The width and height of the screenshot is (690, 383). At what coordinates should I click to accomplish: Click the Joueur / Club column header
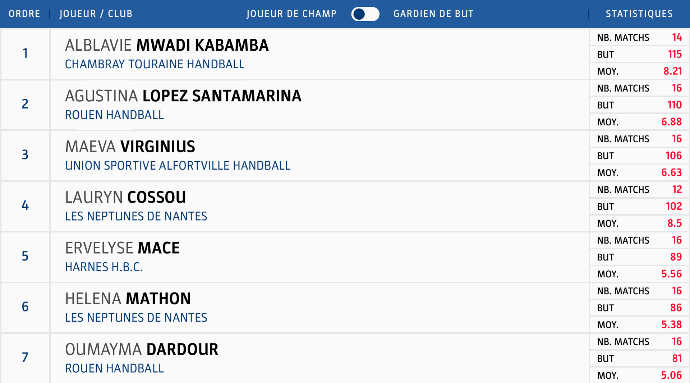96,14
